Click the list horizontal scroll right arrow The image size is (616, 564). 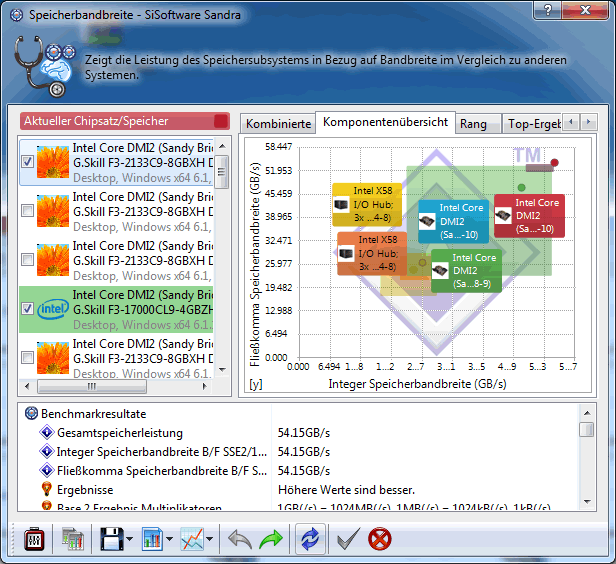pyautogui.click(x=205, y=386)
